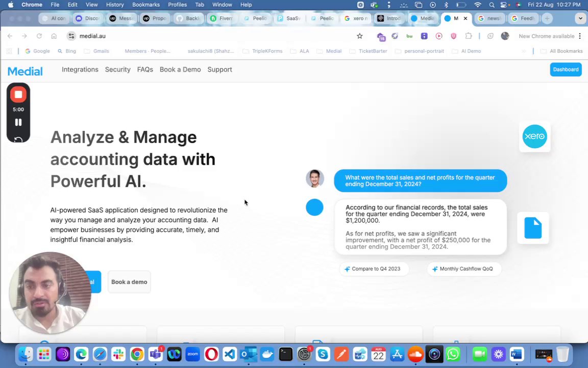Open the TicketBarter bookmark folder

[368, 51]
